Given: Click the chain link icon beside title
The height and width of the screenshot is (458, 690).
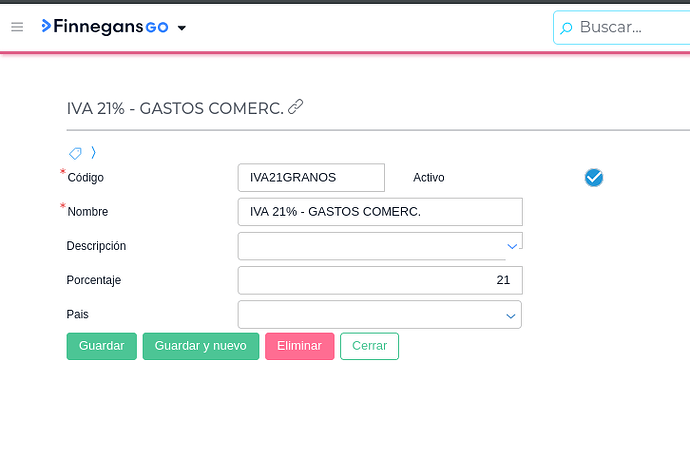Looking at the screenshot, I should coord(296,107).
